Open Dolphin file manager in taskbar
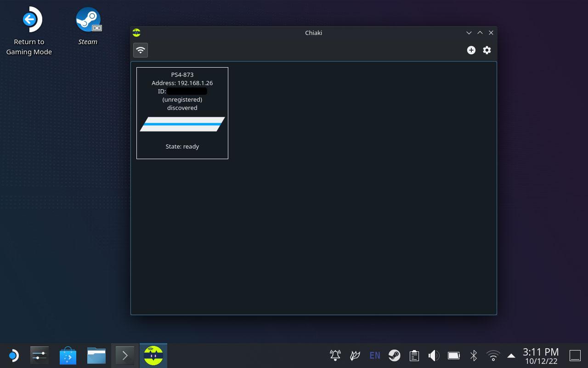 [96, 356]
